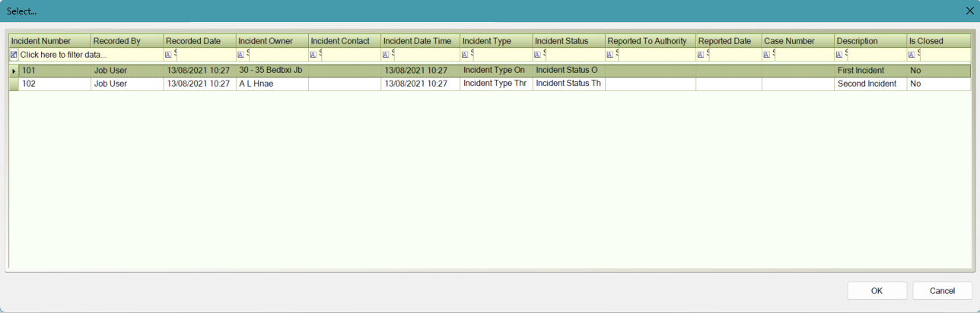This screenshot has width=980, height=313.
Task: Click the filter icon in Incident Number filter cell
Action: (14, 55)
